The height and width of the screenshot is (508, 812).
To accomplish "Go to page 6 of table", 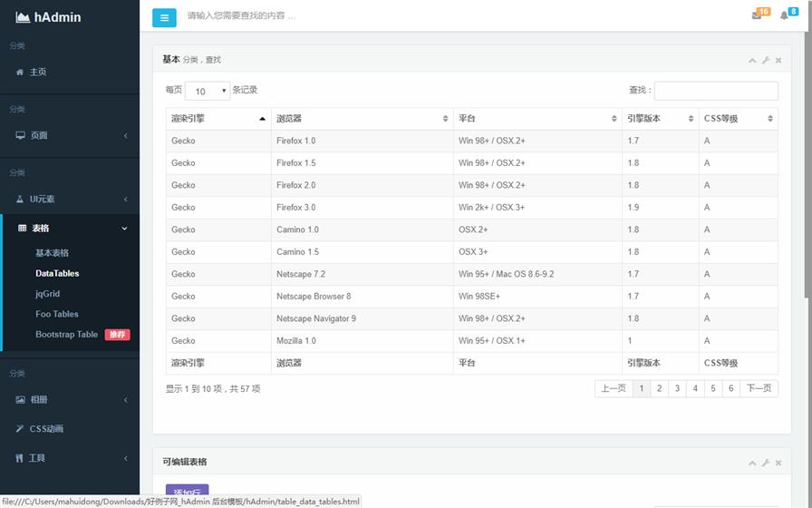I will (731, 388).
